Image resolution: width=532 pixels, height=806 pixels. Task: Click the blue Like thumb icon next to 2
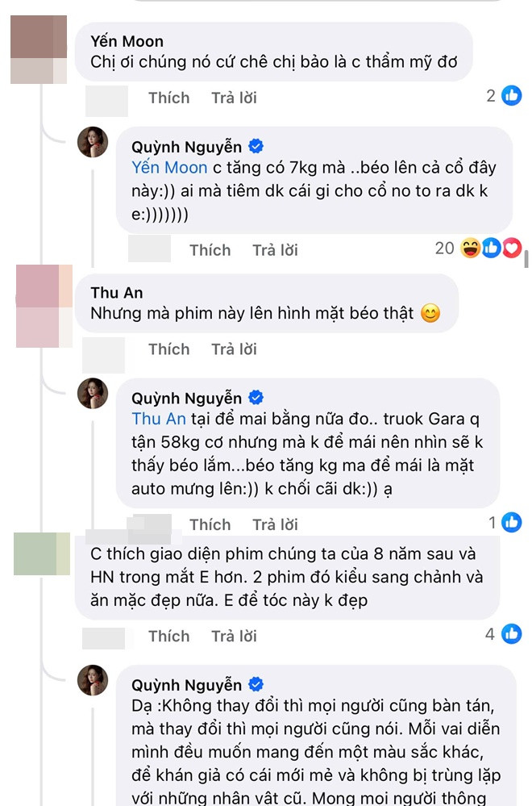pyautogui.click(x=511, y=94)
